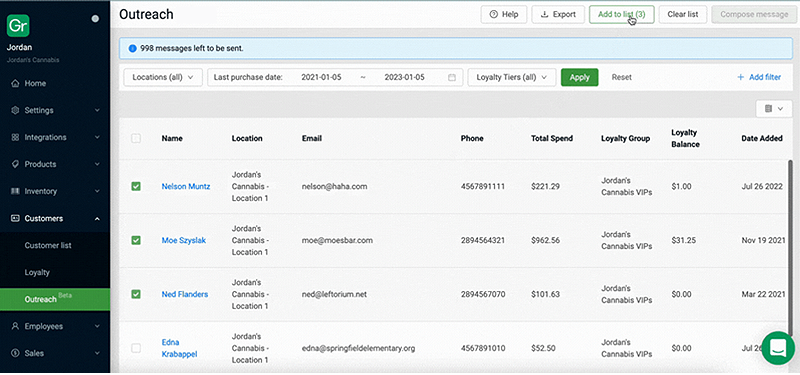Image resolution: width=800 pixels, height=375 pixels.
Task: Click the calendar icon in date filter
Action: [452, 78]
